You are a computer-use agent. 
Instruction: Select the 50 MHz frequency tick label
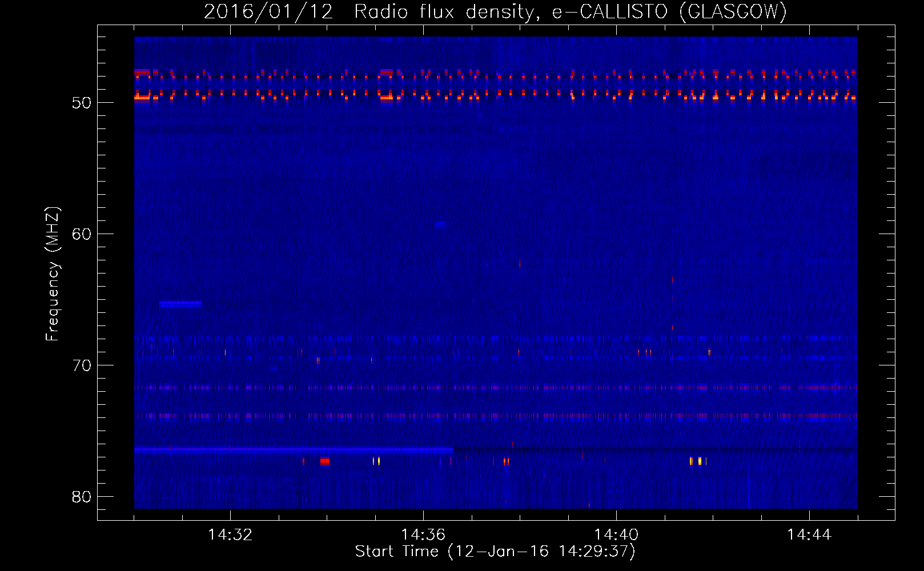tap(82, 103)
